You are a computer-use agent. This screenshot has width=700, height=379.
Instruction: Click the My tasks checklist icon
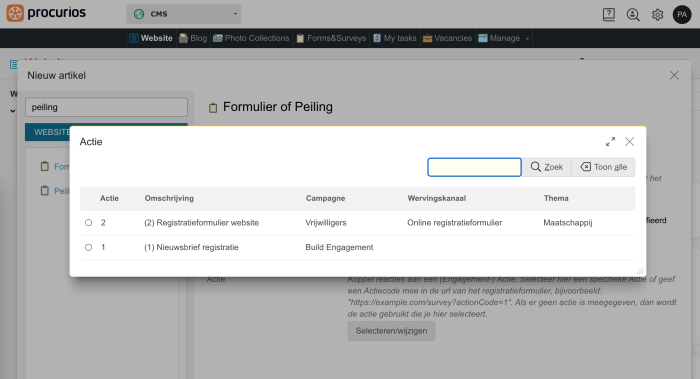tap(377, 38)
